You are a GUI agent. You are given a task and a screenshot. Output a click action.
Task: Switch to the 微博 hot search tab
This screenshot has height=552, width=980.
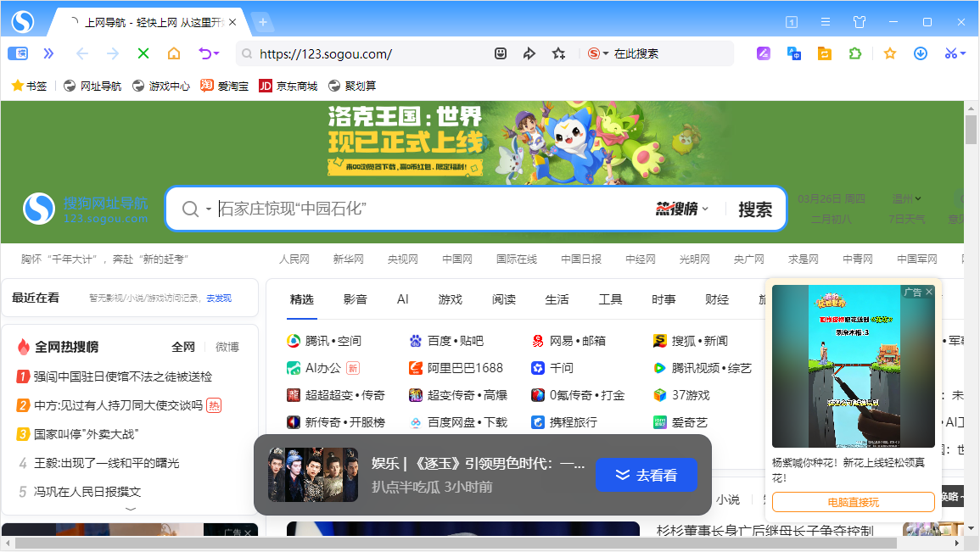(x=227, y=347)
